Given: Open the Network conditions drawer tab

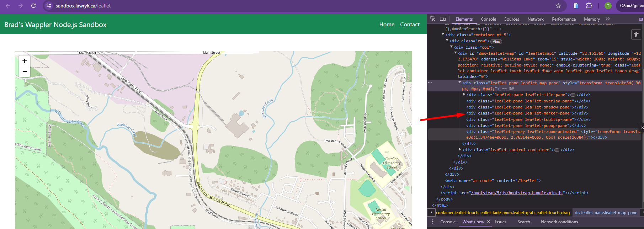Looking at the screenshot, I should click(x=559, y=222).
